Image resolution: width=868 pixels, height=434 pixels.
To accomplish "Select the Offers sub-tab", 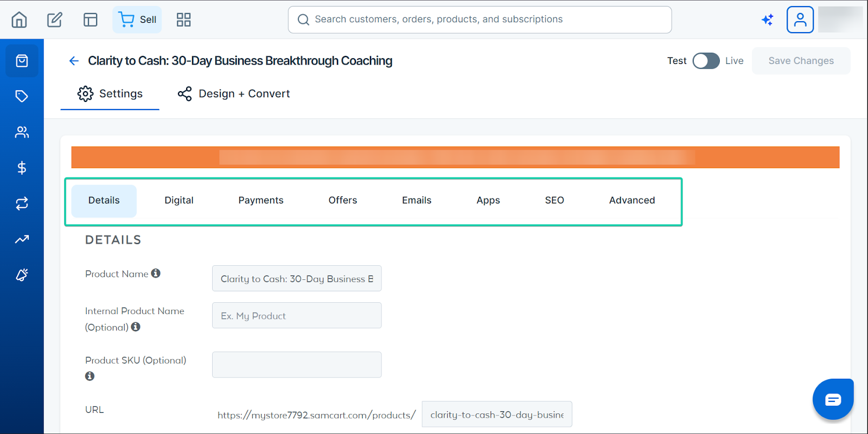I will click(343, 201).
